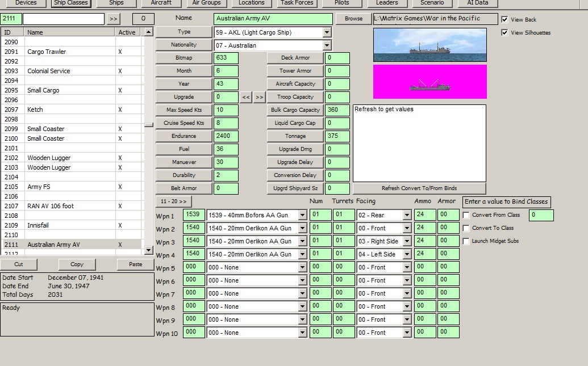Click the Paste button
The width and height of the screenshot is (588, 366).
pyautogui.click(x=135, y=264)
